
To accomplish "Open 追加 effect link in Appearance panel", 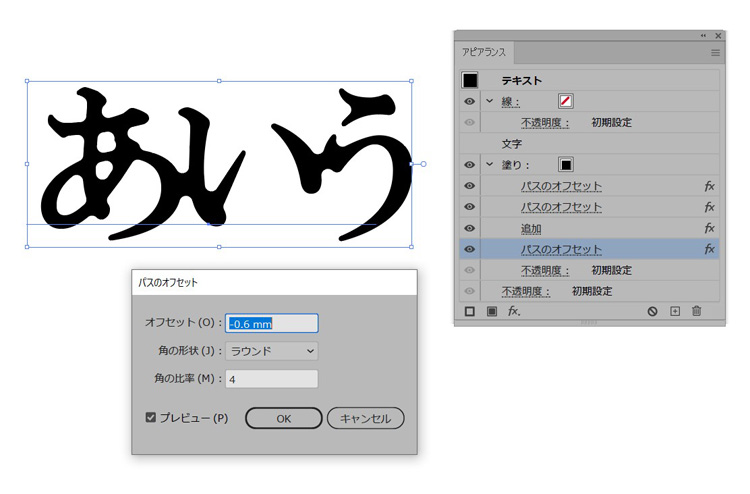I will (531, 229).
